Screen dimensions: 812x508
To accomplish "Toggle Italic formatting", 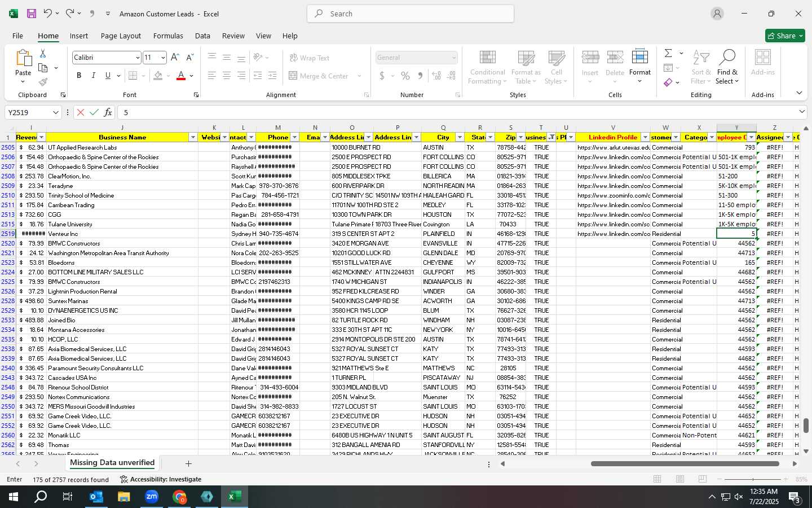I will tap(93, 76).
